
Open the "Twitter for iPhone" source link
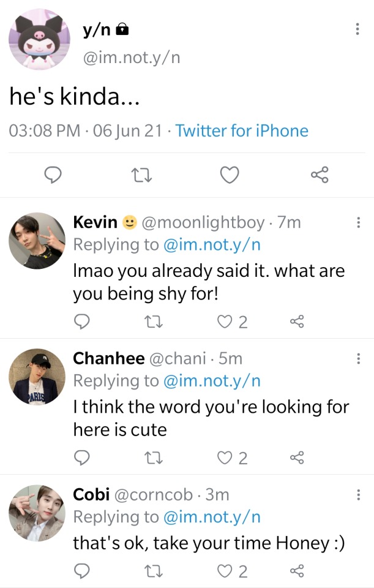point(242,130)
